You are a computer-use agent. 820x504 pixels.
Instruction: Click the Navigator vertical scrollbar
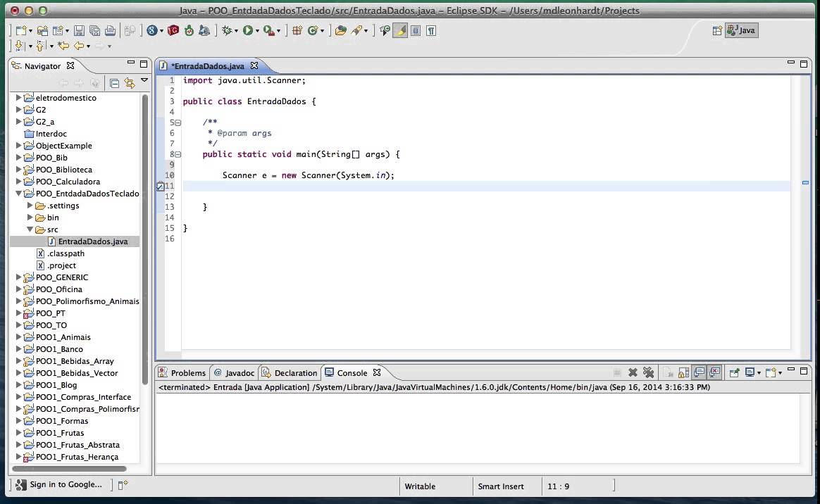(145, 239)
